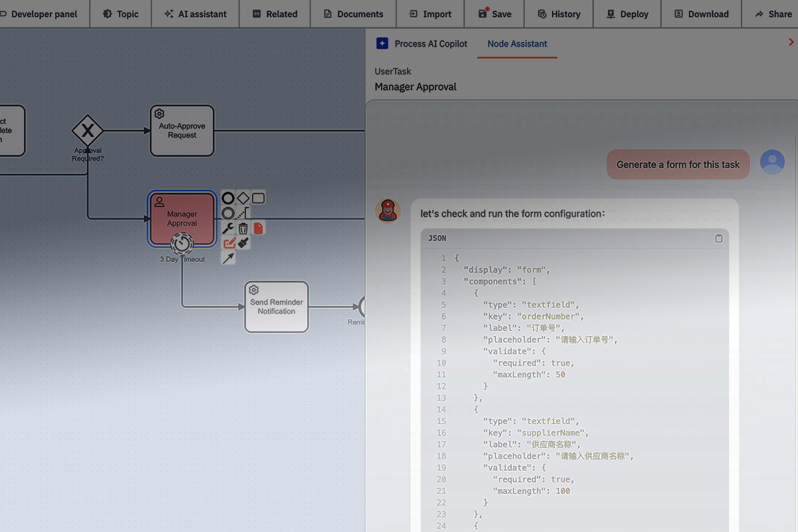Click the red document icon

pos(259,229)
